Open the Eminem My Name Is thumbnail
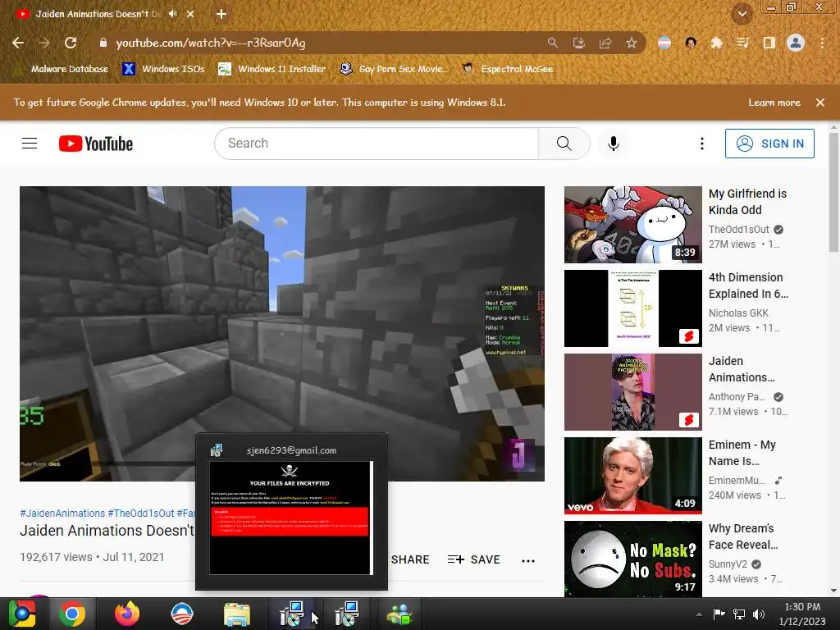Image resolution: width=840 pixels, height=630 pixels. coord(632,475)
